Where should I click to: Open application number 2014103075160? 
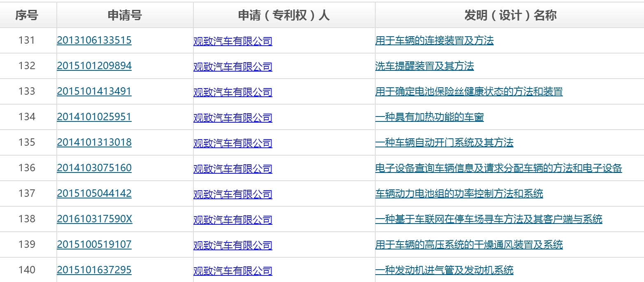(x=94, y=168)
